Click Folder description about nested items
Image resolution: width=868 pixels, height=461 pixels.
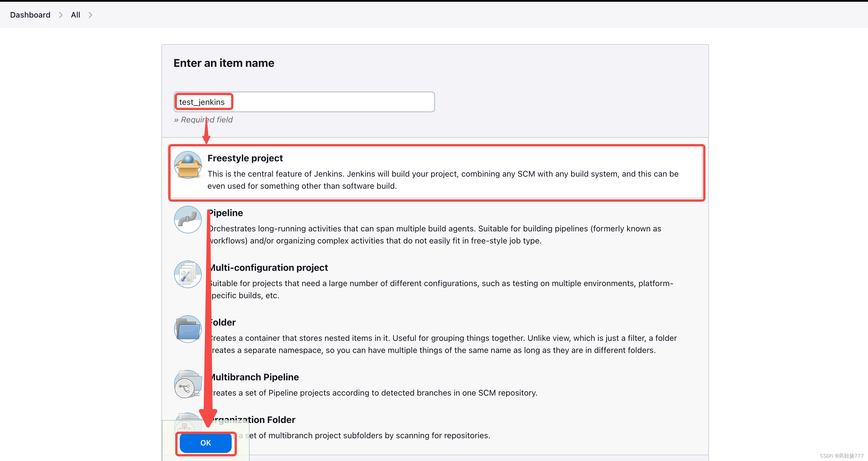[442, 344]
